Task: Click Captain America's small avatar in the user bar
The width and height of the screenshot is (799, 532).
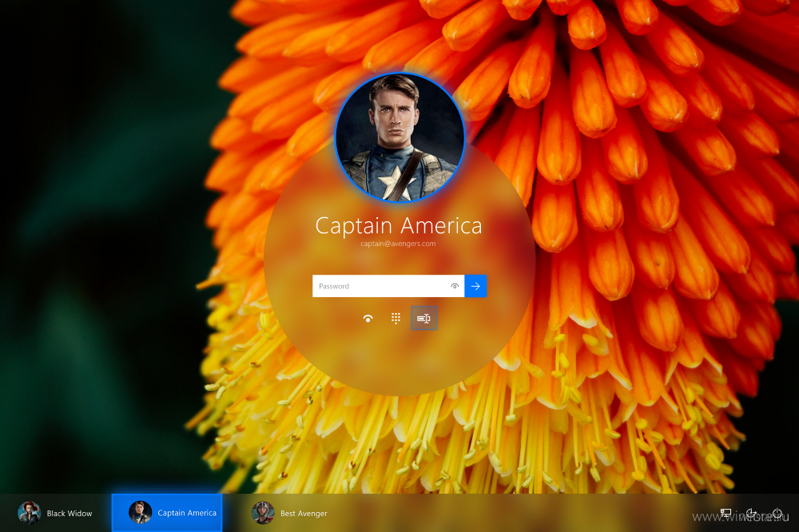Action: point(141,513)
